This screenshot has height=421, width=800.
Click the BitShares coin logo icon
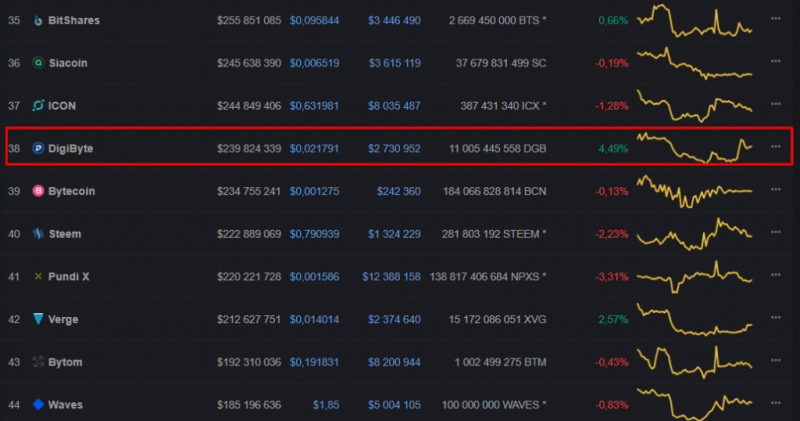coord(38,20)
